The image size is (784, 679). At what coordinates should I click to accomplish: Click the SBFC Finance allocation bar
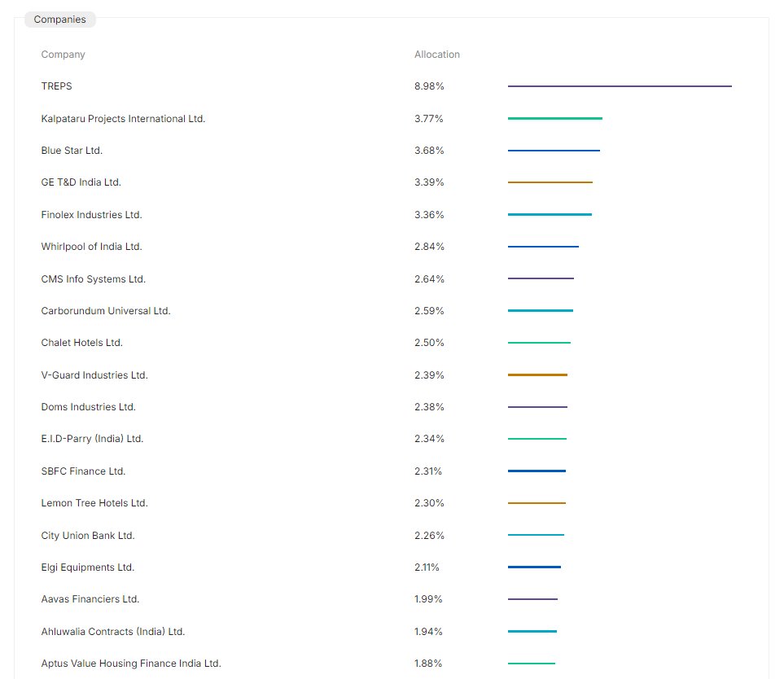pos(537,471)
